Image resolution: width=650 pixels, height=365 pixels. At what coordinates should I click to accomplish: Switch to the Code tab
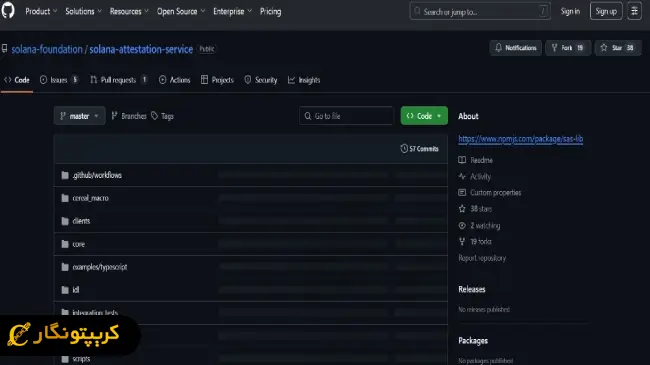17,80
